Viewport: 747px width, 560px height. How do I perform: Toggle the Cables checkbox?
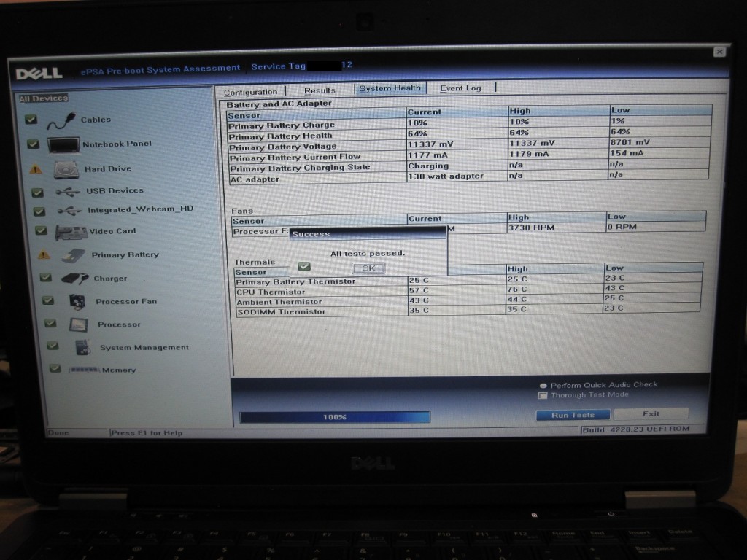pyautogui.click(x=31, y=120)
